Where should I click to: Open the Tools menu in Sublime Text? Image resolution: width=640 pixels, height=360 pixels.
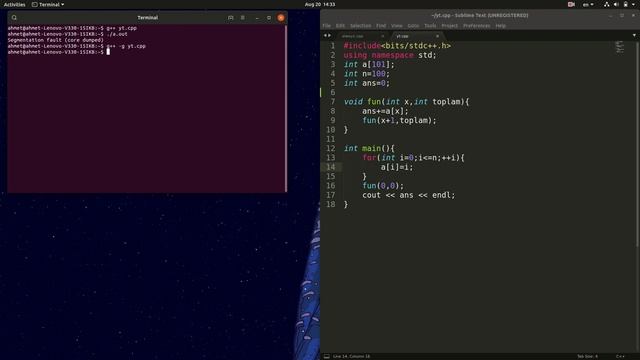click(430, 26)
